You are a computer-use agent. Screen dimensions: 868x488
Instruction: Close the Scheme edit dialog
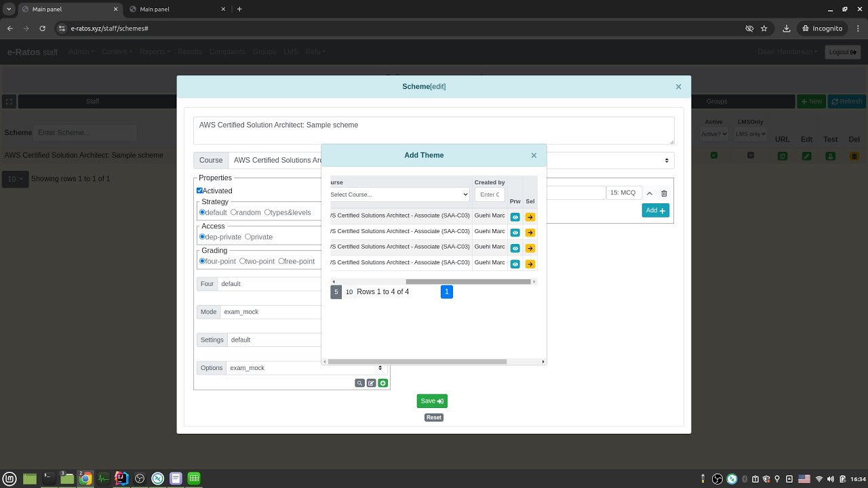coord(678,87)
